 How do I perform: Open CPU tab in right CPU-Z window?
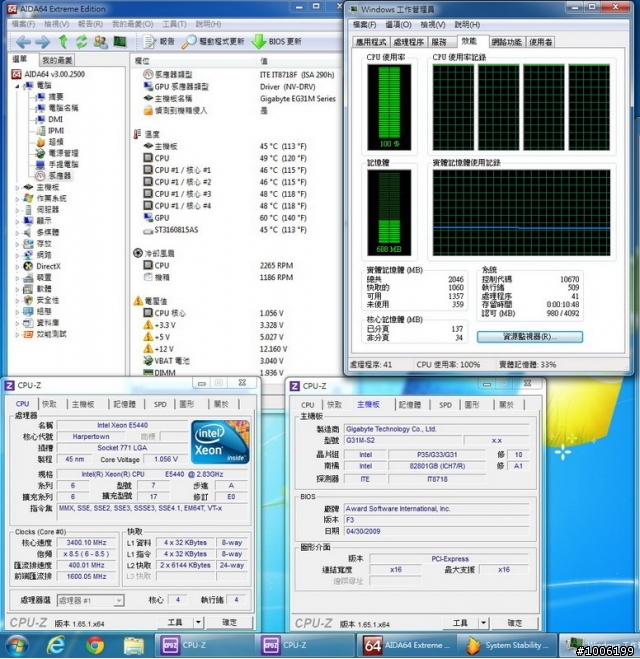click(x=307, y=405)
